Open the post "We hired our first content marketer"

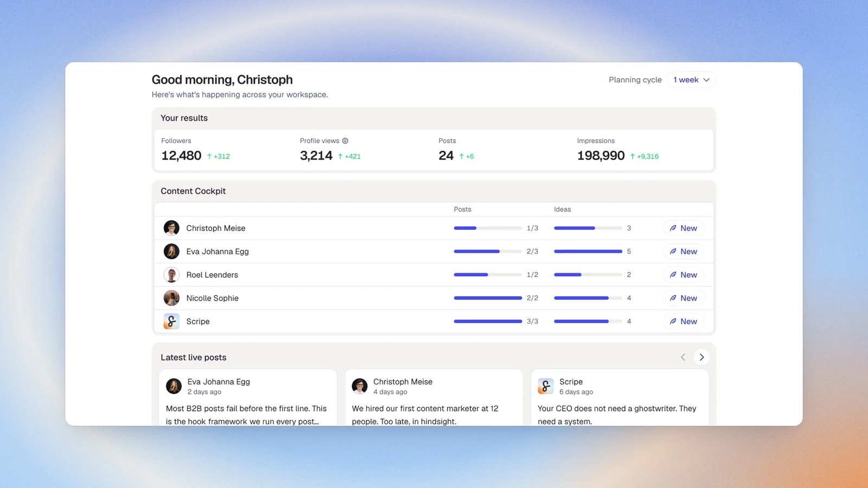coord(434,397)
